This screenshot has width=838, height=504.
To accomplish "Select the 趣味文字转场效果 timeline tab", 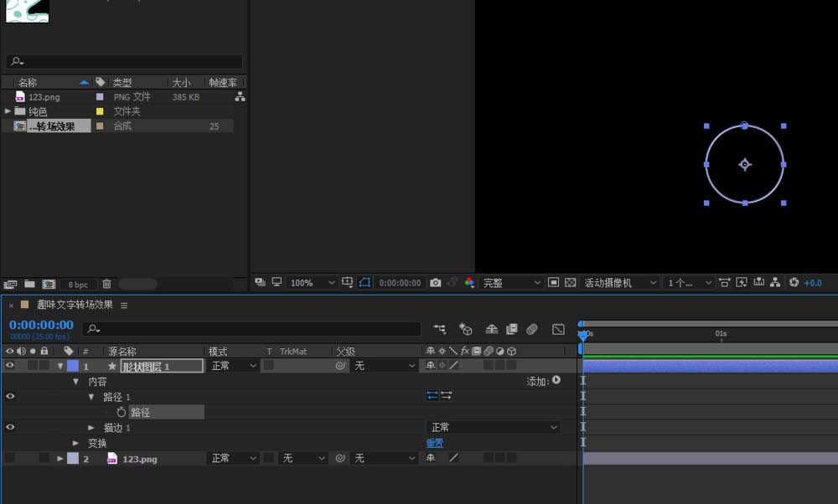I will [74, 306].
